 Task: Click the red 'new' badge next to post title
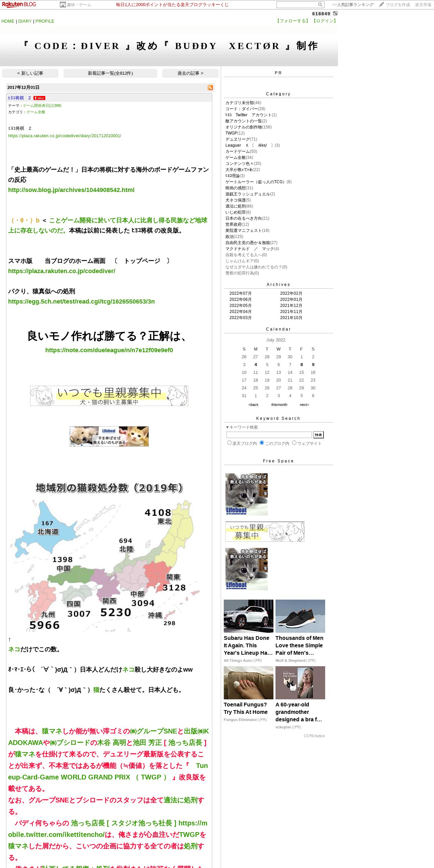39,98
